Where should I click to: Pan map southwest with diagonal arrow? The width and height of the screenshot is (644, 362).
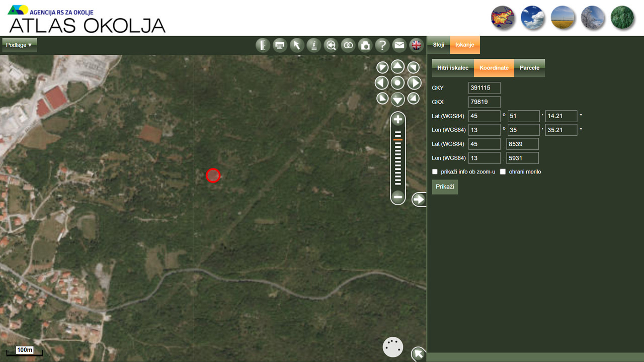[x=382, y=99]
